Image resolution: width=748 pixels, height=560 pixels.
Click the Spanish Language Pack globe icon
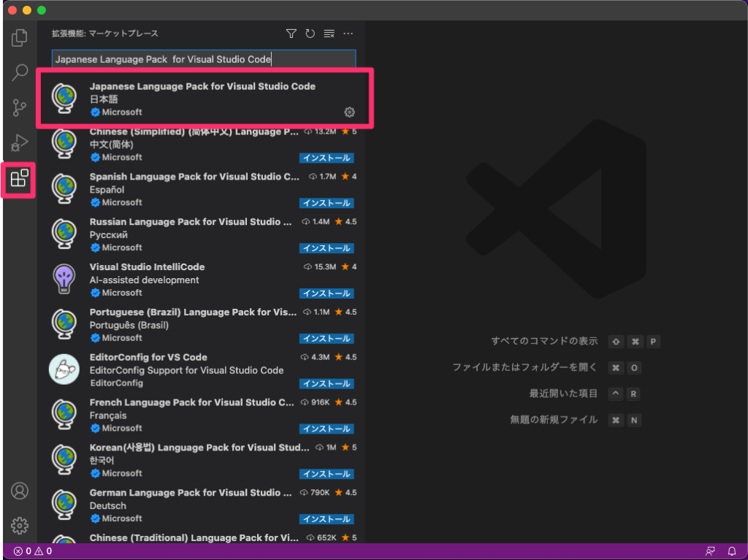coord(64,189)
